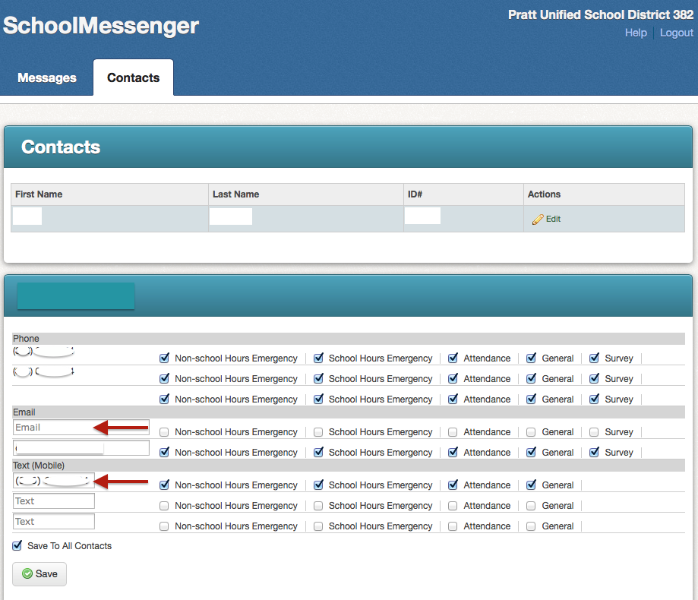Check second mobile General checkbox
This screenshot has height=600, width=698.
click(531, 506)
